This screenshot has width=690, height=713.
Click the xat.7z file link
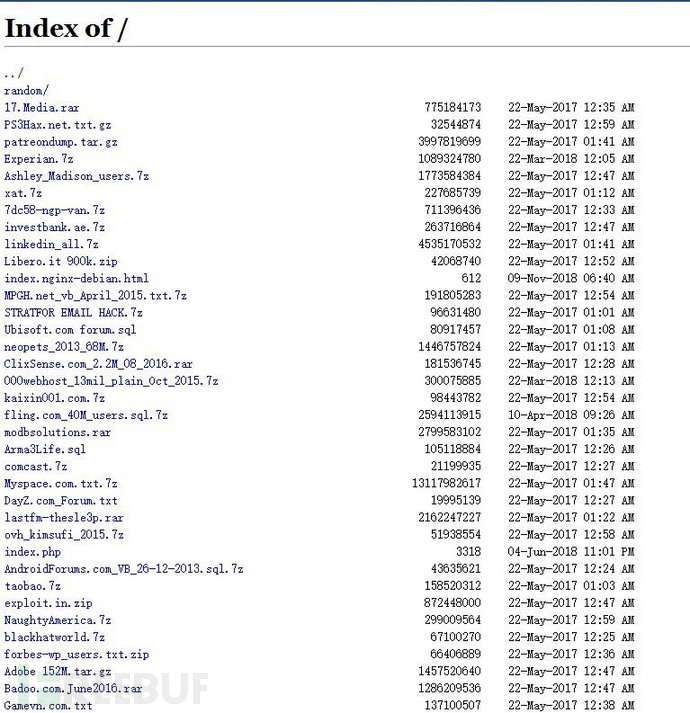pyautogui.click(x=23, y=193)
